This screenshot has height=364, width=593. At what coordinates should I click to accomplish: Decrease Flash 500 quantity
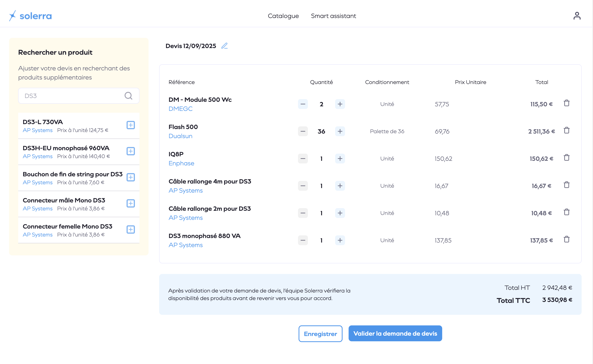point(303,131)
